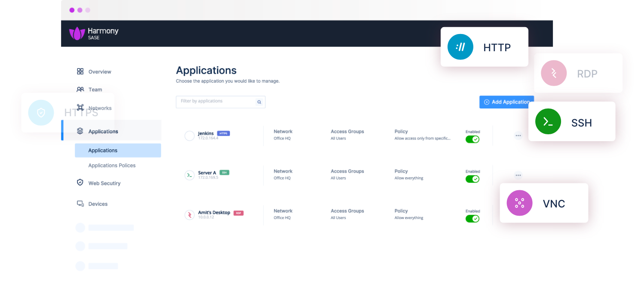Click the Devices monitor icon
Screen dimensions: 644x300
80,204
